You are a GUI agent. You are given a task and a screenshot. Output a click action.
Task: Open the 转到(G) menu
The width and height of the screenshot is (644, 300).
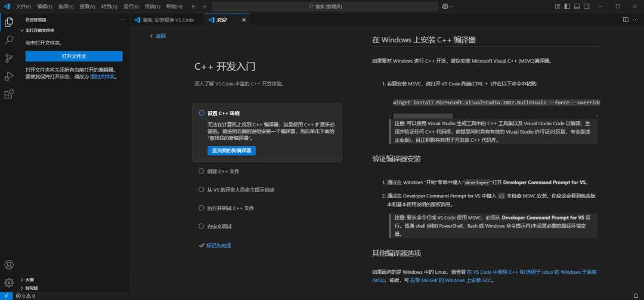click(x=109, y=7)
